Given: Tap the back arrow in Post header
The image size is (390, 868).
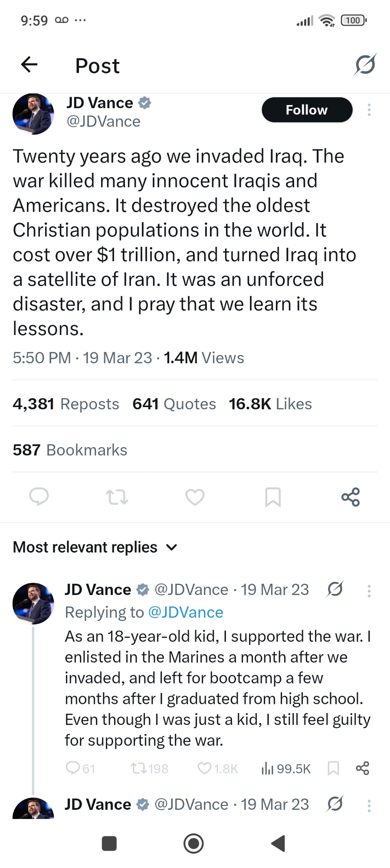Looking at the screenshot, I should click(x=29, y=65).
